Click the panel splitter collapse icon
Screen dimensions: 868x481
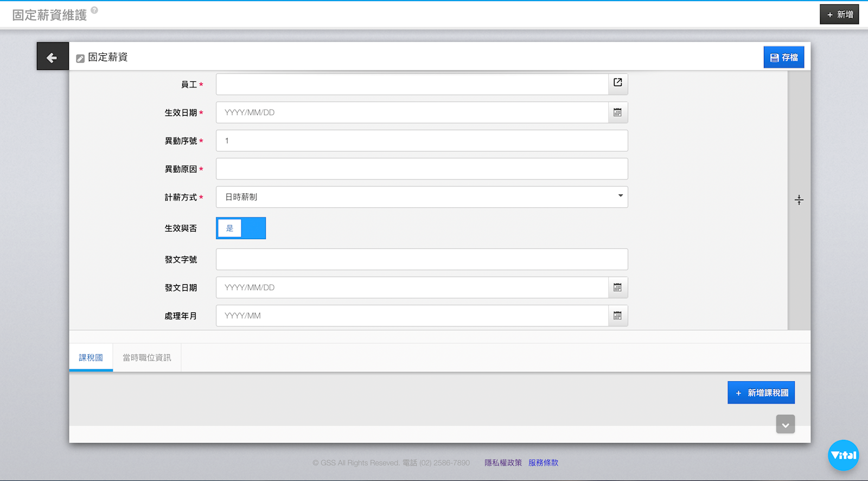(x=799, y=200)
